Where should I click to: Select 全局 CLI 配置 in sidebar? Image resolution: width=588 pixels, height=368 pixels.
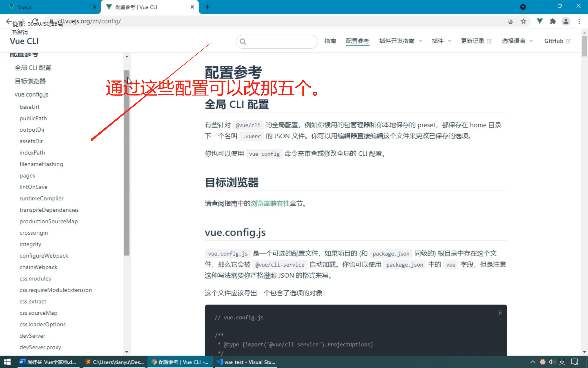(33, 68)
